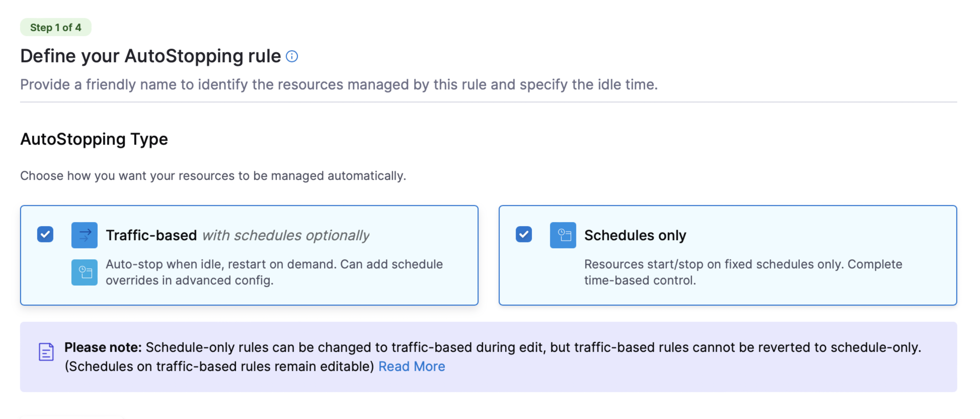Image resolution: width=980 pixels, height=419 pixels.
Task: Click the Traffic-based arrows icon
Action: tap(84, 235)
